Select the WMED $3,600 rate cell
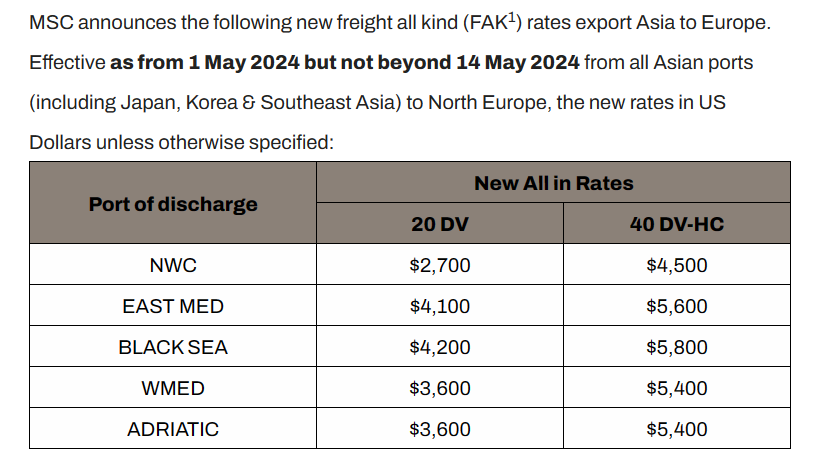The width and height of the screenshot is (821, 468). tap(440, 387)
